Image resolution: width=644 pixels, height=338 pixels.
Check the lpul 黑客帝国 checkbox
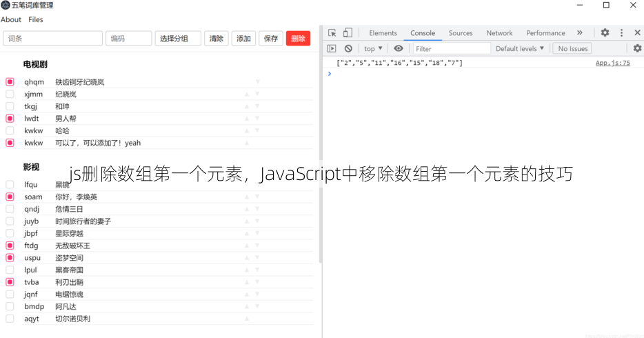coord(10,270)
